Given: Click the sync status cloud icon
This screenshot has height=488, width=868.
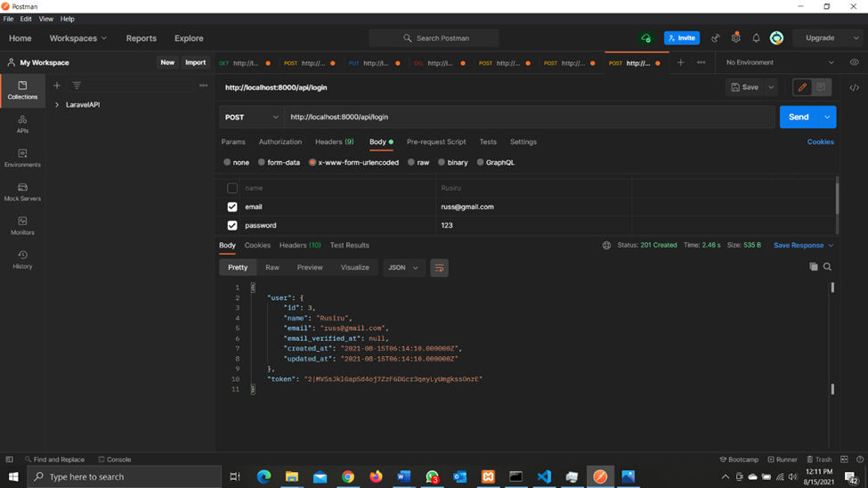Looking at the screenshot, I should (645, 38).
